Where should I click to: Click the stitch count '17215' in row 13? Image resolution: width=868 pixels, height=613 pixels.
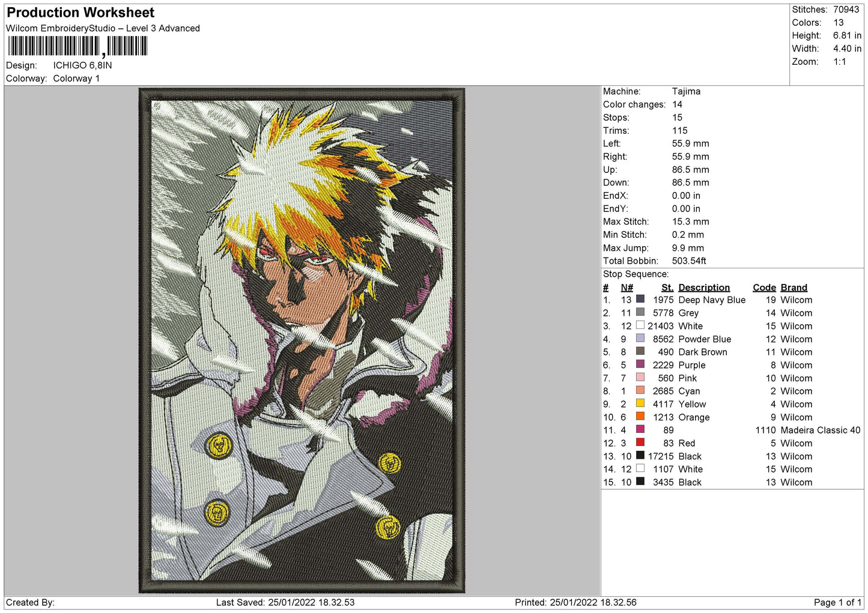[x=660, y=456]
